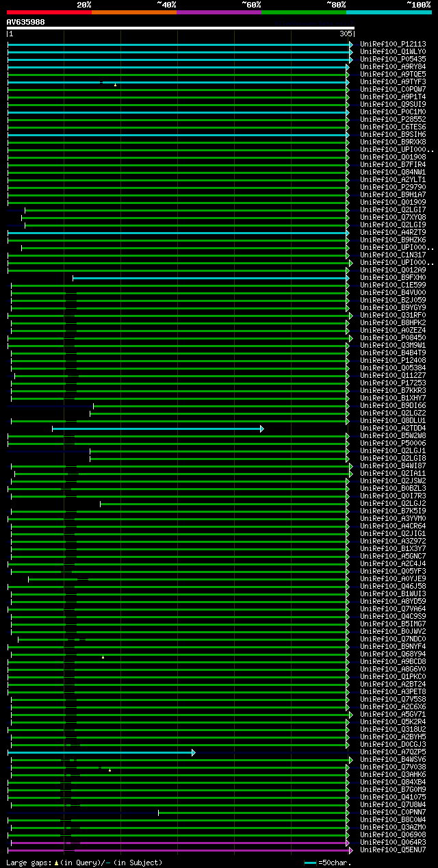This screenshot has width=438, height=868.
Task: Select the label UniRef100_Q01908
Action: [x=393, y=157]
